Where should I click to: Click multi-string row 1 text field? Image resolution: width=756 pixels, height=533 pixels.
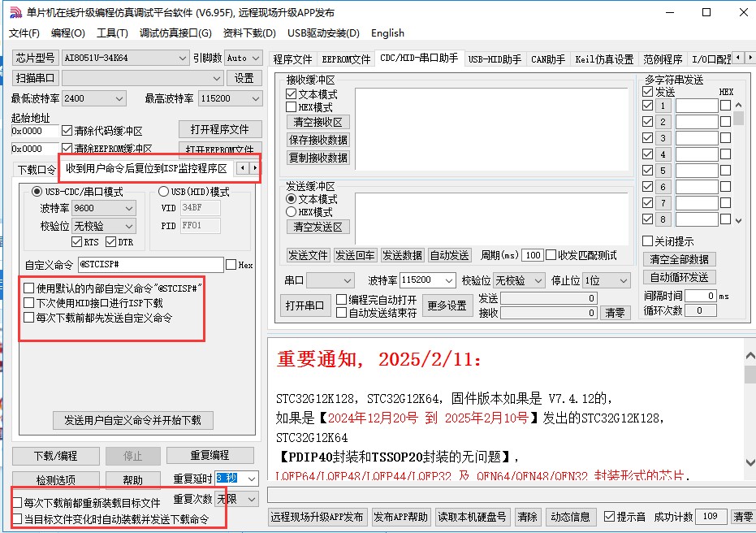point(697,106)
